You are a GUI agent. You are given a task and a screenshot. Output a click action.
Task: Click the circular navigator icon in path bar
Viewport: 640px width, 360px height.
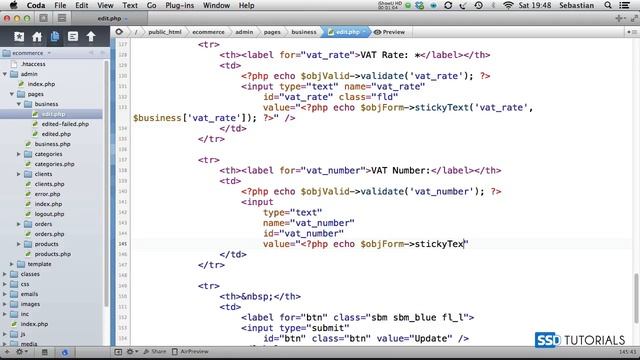119,32
